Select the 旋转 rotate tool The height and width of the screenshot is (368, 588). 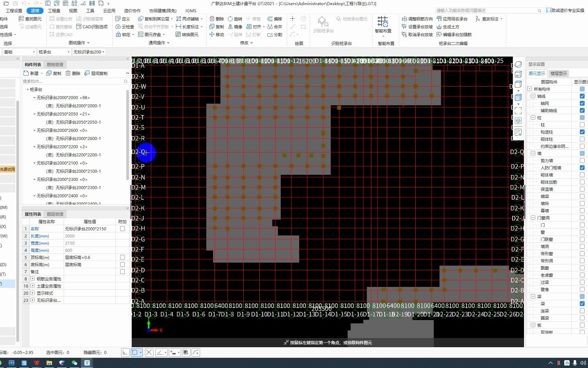pos(235,19)
